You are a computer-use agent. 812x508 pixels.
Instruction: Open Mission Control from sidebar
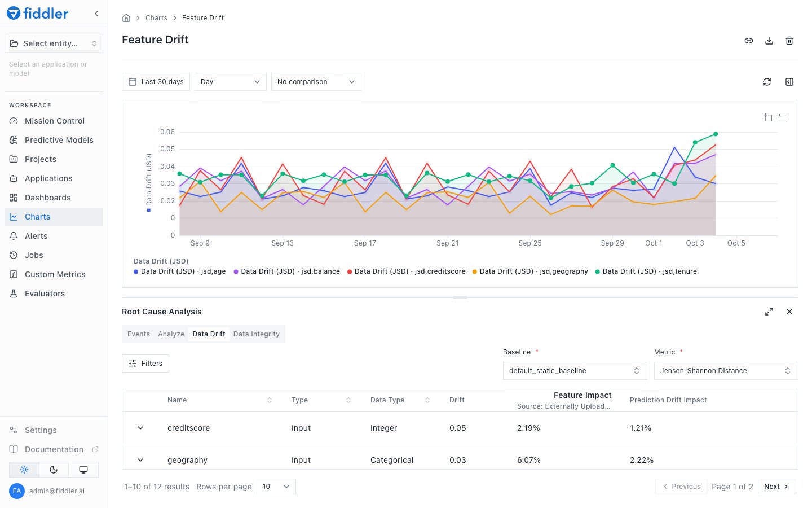coord(54,121)
